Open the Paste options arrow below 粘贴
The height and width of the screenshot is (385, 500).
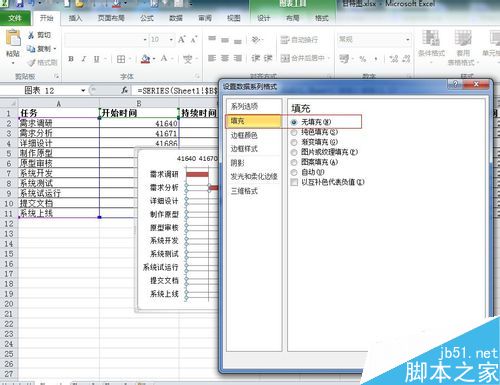[13, 62]
